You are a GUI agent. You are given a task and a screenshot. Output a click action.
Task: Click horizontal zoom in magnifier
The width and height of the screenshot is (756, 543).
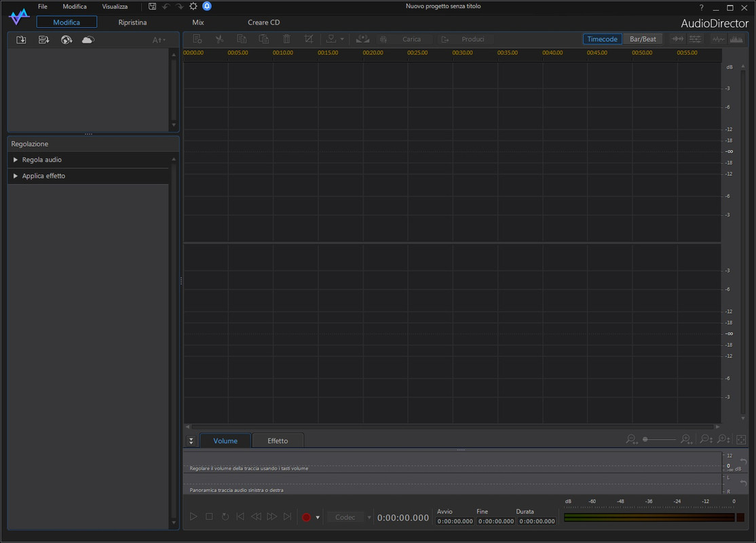pyautogui.click(x=687, y=439)
